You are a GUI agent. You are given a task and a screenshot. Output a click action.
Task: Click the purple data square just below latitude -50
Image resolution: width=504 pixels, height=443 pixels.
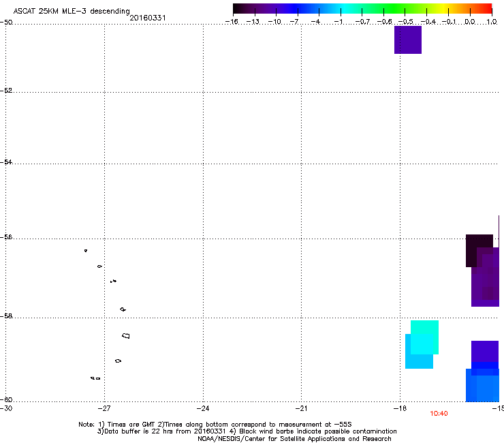pos(408,40)
